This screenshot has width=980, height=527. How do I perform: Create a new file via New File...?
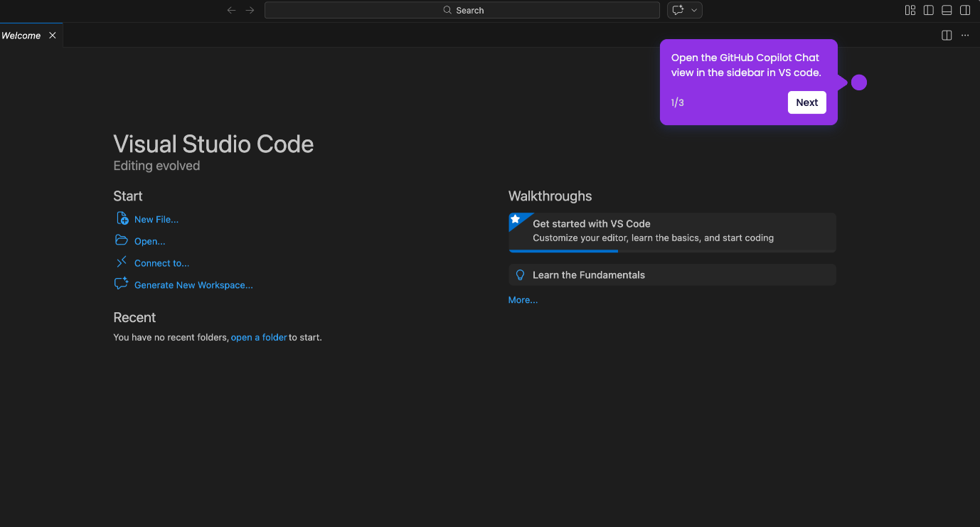coord(156,220)
